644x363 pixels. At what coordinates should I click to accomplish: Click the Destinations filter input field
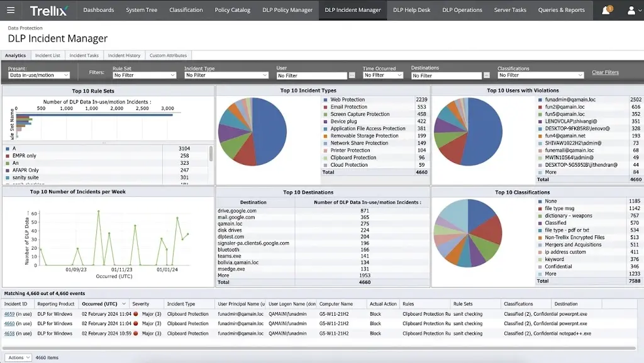[x=447, y=75]
